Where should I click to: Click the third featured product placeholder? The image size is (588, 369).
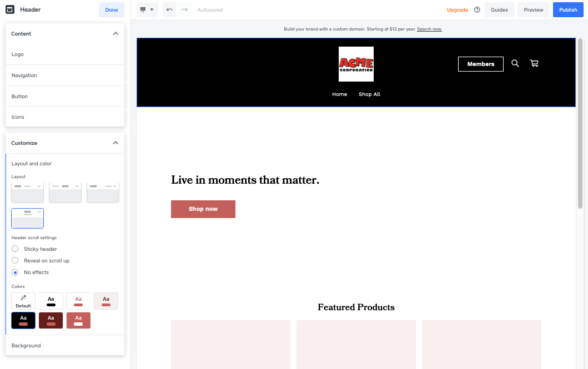pyautogui.click(x=481, y=345)
